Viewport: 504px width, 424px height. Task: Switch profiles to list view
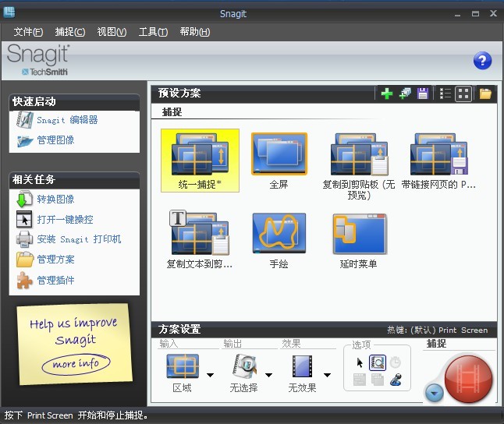point(445,94)
